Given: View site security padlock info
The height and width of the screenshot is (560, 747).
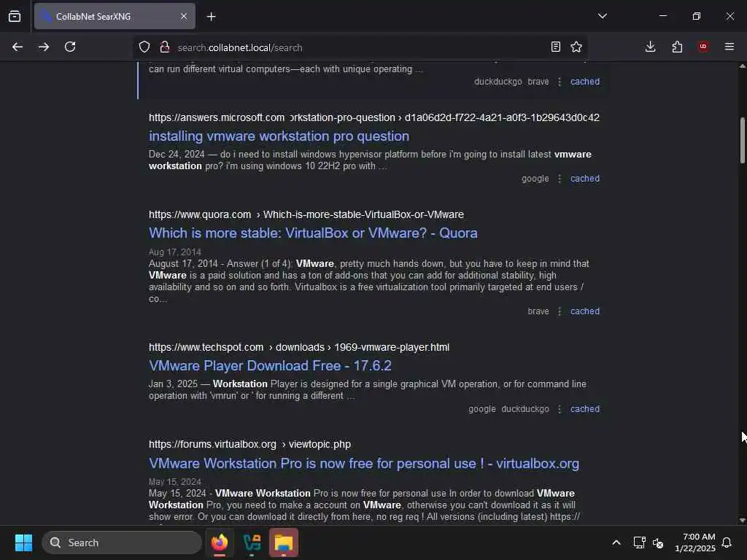Looking at the screenshot, I should pos(165,47).
